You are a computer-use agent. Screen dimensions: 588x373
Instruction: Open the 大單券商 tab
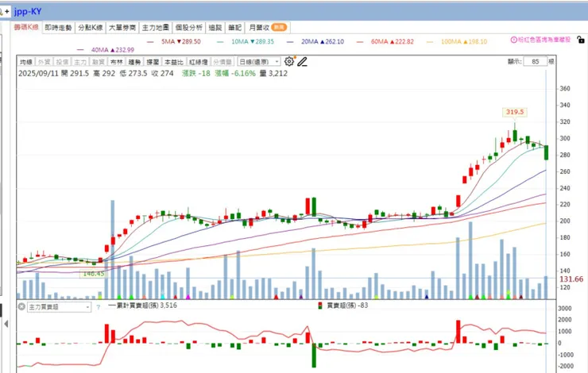pos(122,28)
